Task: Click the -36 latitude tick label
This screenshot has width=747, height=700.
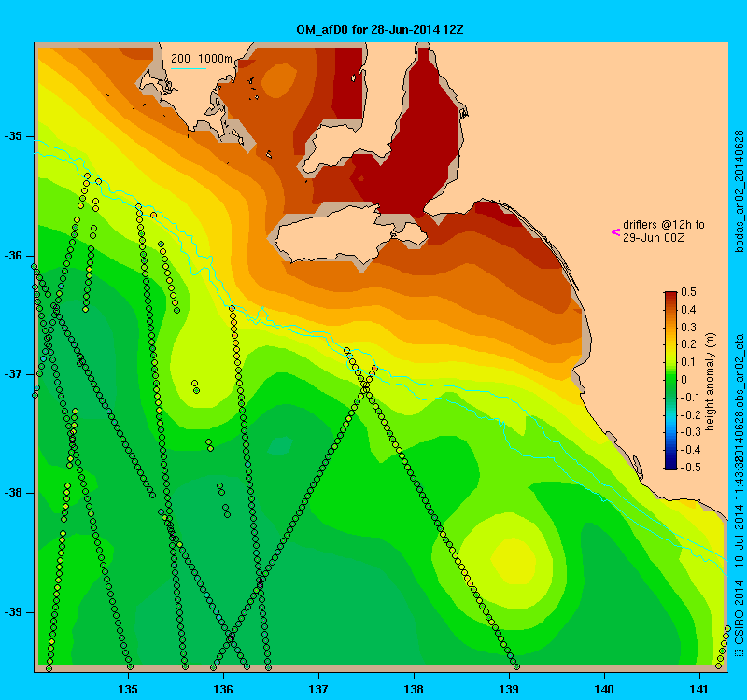Action: (13, 256)
